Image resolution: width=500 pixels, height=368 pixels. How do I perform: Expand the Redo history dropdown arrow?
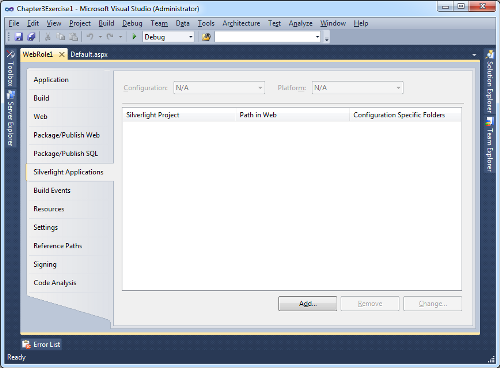pos(120,37)
